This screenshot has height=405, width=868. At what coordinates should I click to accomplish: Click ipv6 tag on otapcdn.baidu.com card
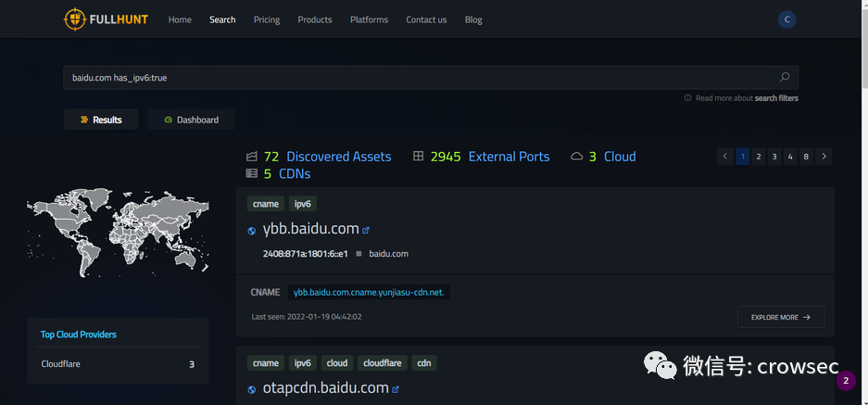click(303, 363)
